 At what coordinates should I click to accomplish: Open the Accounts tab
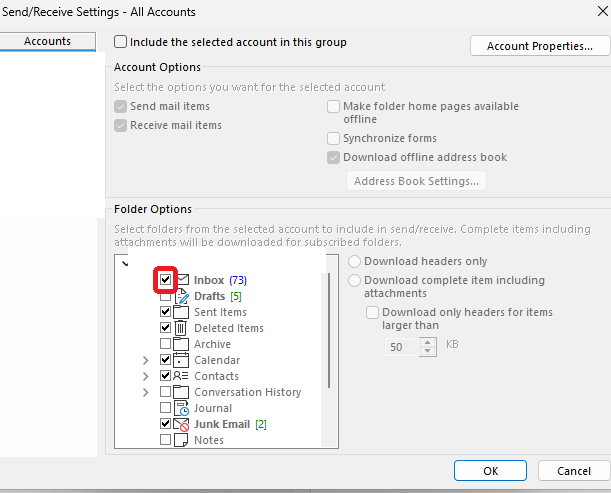point(48,41)
